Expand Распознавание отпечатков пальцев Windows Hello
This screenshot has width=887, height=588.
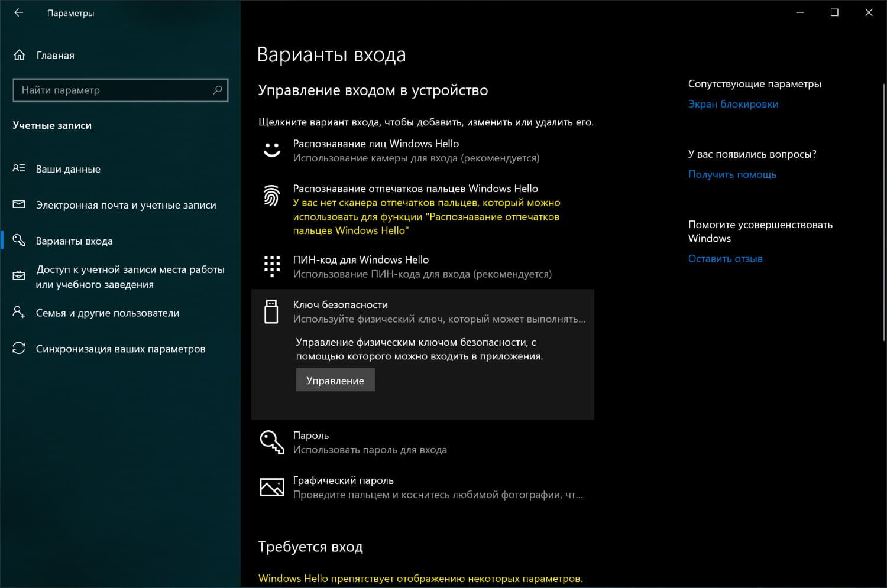tap(422, 209)
